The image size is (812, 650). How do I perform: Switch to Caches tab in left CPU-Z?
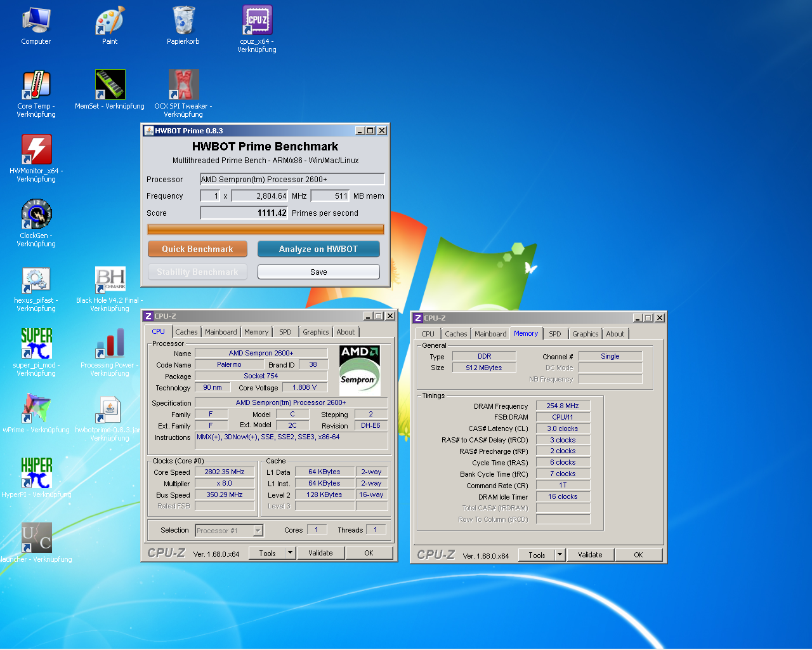point(187,332)
